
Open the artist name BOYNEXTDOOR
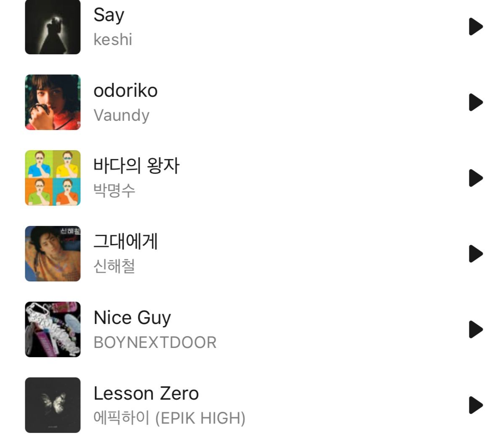155,342
